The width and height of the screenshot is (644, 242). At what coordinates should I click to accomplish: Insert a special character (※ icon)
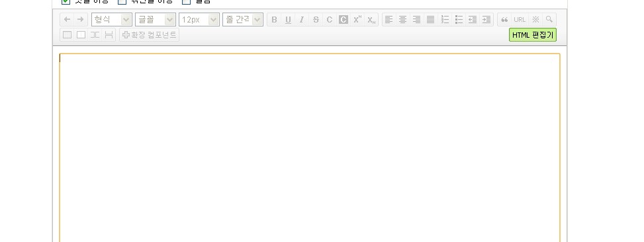[x=535, y=20]
